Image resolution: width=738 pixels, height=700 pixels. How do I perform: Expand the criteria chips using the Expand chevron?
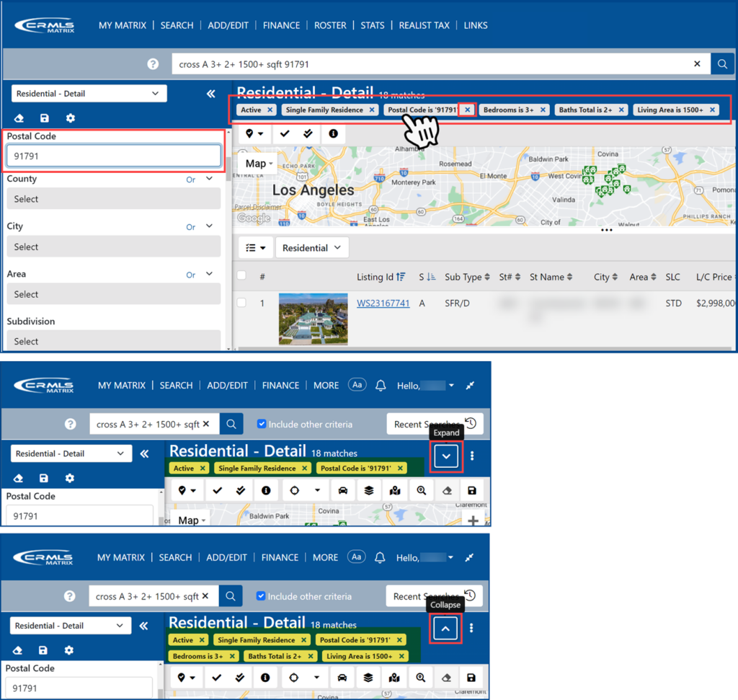click(x=446, y=456)
